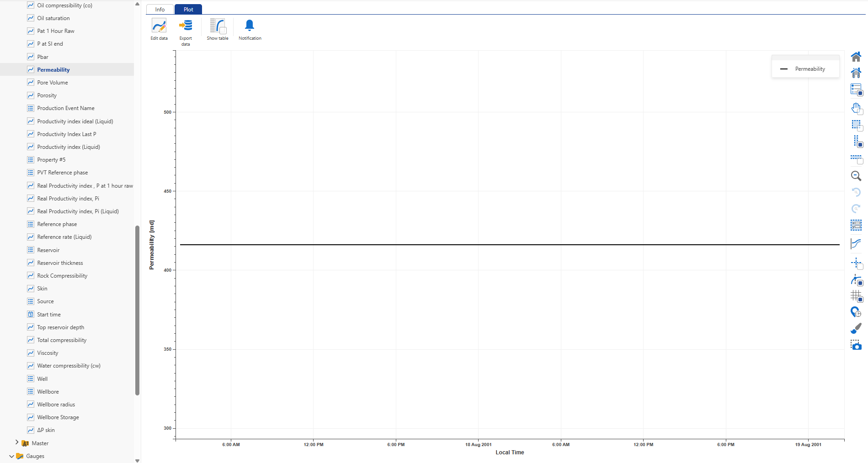The image size is (868, 463).
Task: Expand the Master folder node
Action: click(x=17, y=442)
